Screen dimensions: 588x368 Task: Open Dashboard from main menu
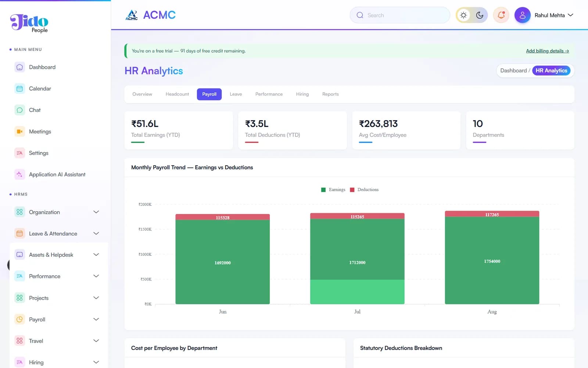[42, 67]
